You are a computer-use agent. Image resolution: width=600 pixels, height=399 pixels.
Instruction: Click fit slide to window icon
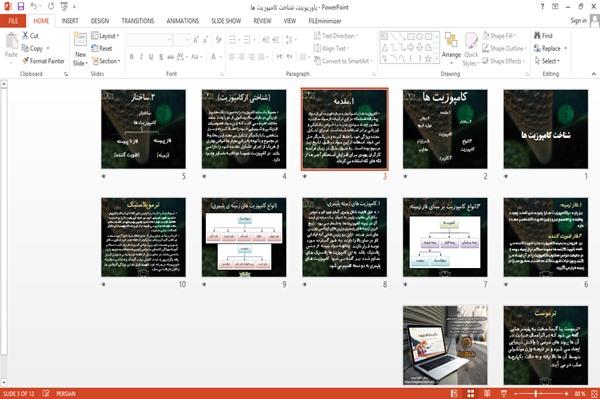coord(594,394)
